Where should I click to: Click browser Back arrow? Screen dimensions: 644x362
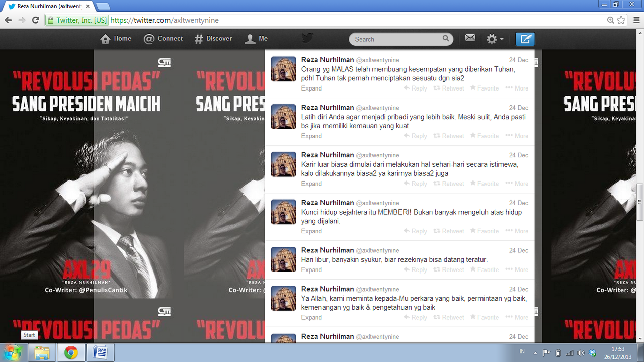click(8, 20)
